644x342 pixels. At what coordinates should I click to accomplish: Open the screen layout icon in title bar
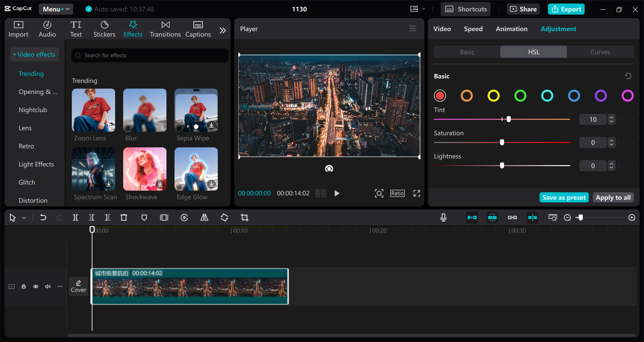[x=414, y=9]
